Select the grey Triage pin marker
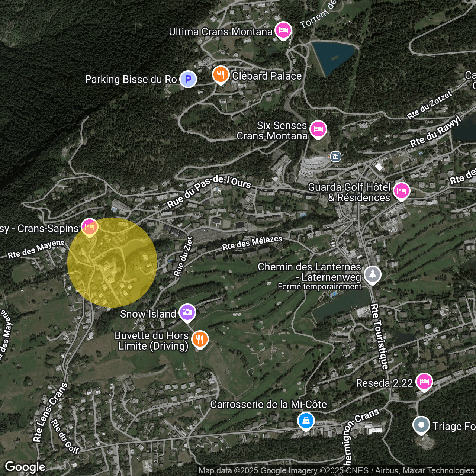Image resolution: width=476 pixels, height=476 pixels. click(421, 425)
